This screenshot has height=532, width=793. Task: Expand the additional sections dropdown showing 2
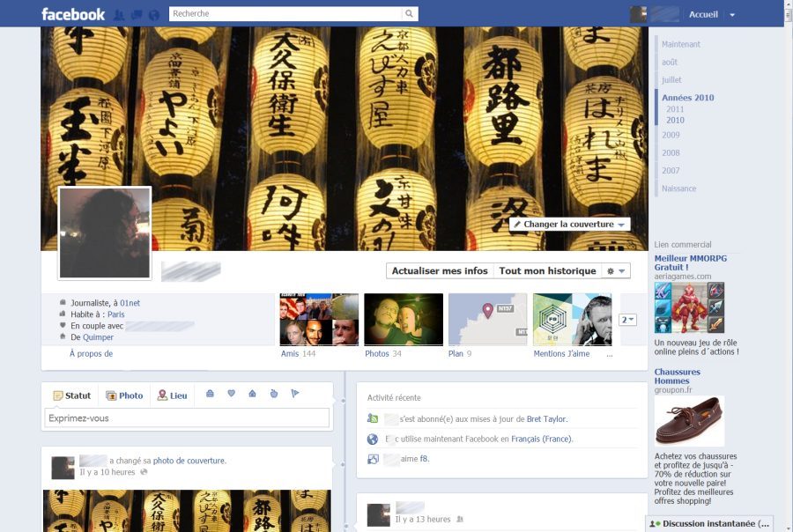[627, 320]
